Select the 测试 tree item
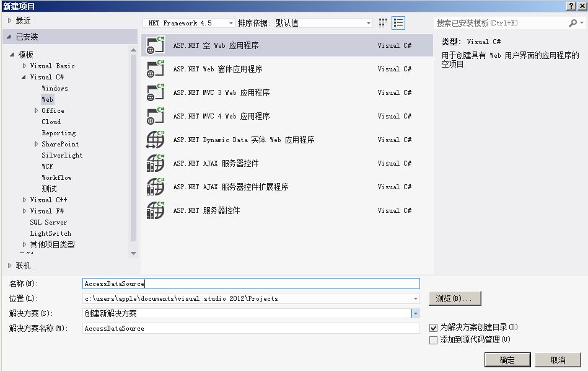The height and width of the screenshot is (371, 588). coord(49,189)
